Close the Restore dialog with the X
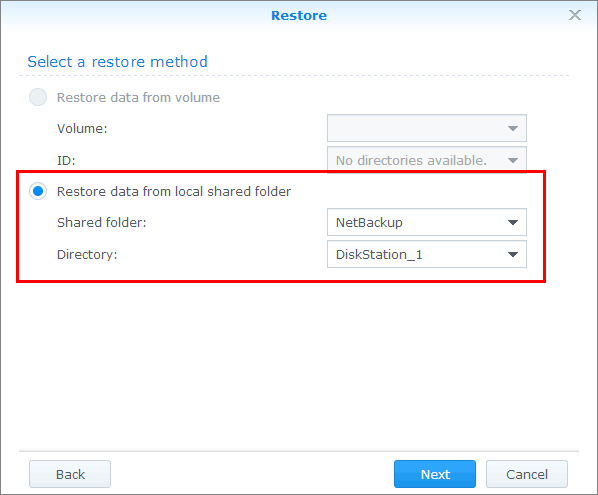 pos(575,15)
